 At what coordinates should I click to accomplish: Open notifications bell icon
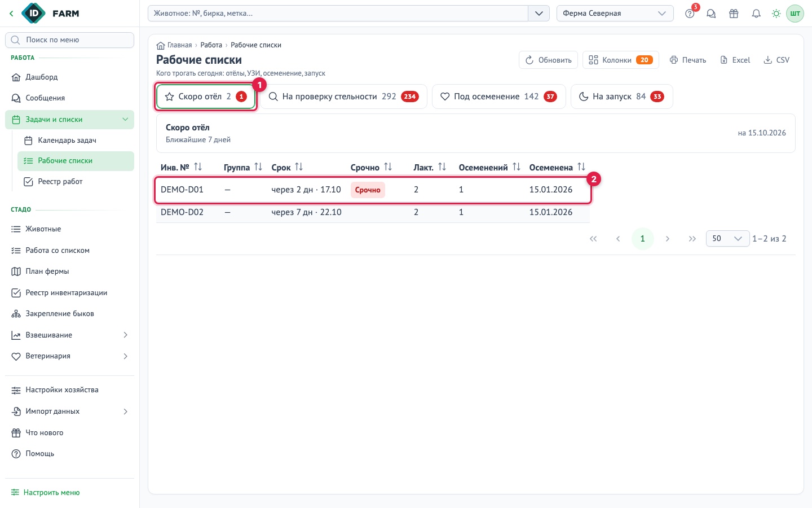(756, 14)
